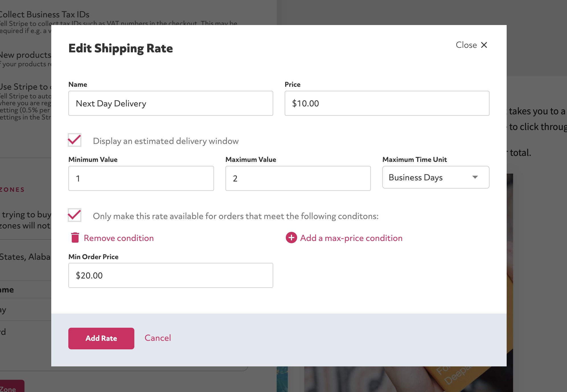Click the dropdown arrow beside Business Days

475,177
